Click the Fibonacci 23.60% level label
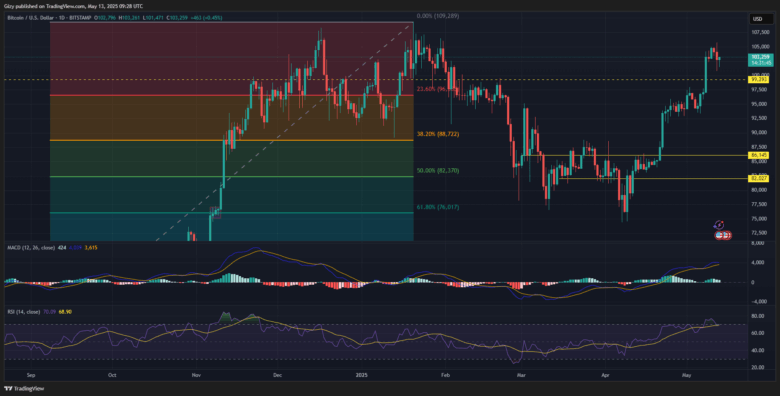Image resolution: width=780 pixels, height=396 pixels. [x=438, y=90]
